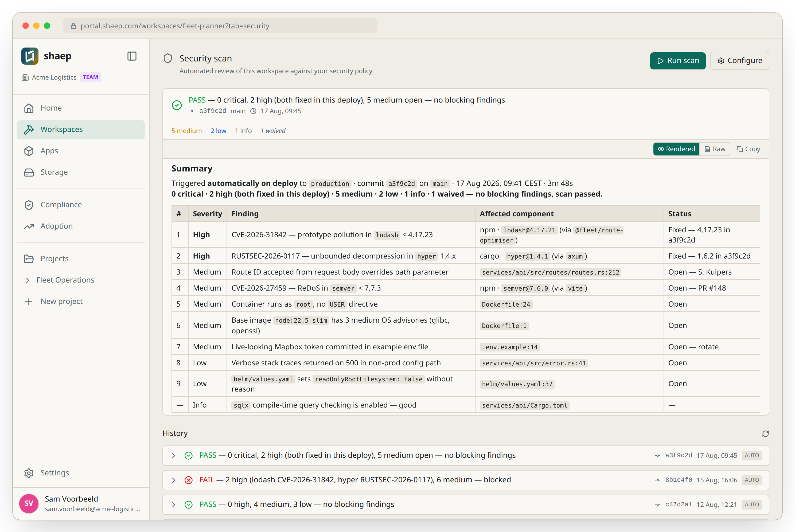Screen dimensions: 795x532
Task: Click the '.env.example:14' component cell
Action: pos(569,347)
